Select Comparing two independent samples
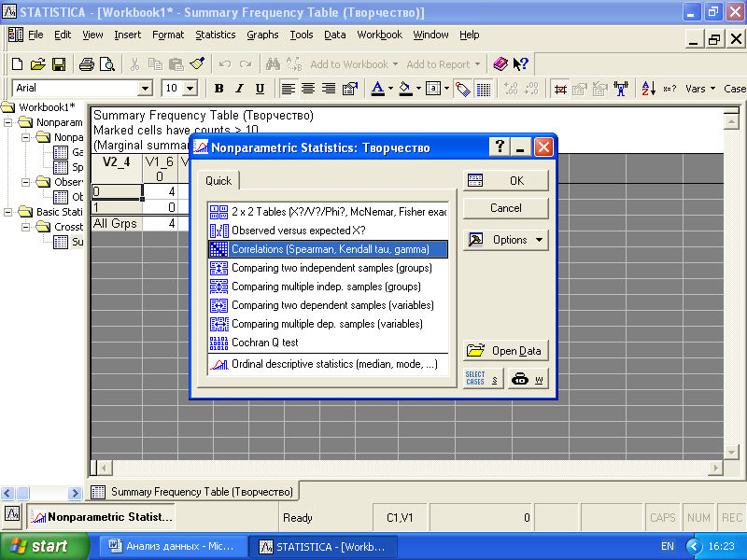 click(x=329, y=268)
